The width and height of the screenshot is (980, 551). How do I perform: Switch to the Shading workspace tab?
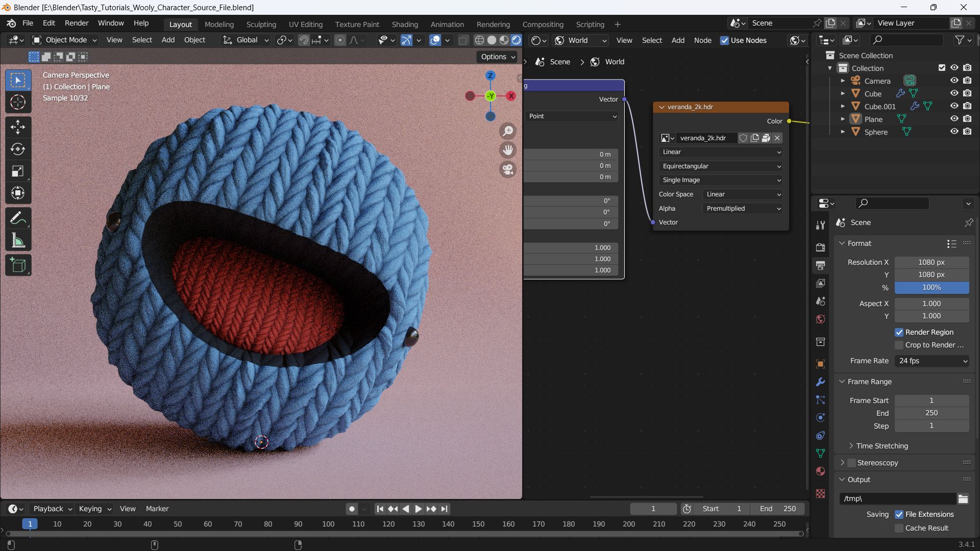[405, 23]
